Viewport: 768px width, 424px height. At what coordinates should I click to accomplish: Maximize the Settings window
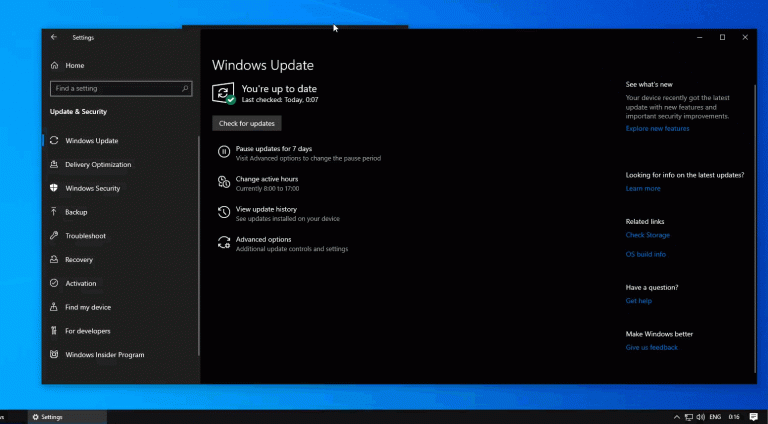[x=722, y=37]
